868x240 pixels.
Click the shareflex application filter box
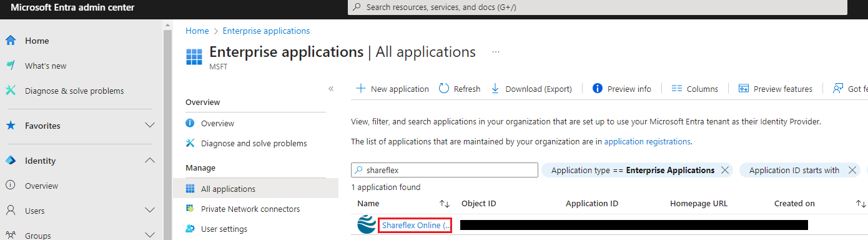coord(445,170)
